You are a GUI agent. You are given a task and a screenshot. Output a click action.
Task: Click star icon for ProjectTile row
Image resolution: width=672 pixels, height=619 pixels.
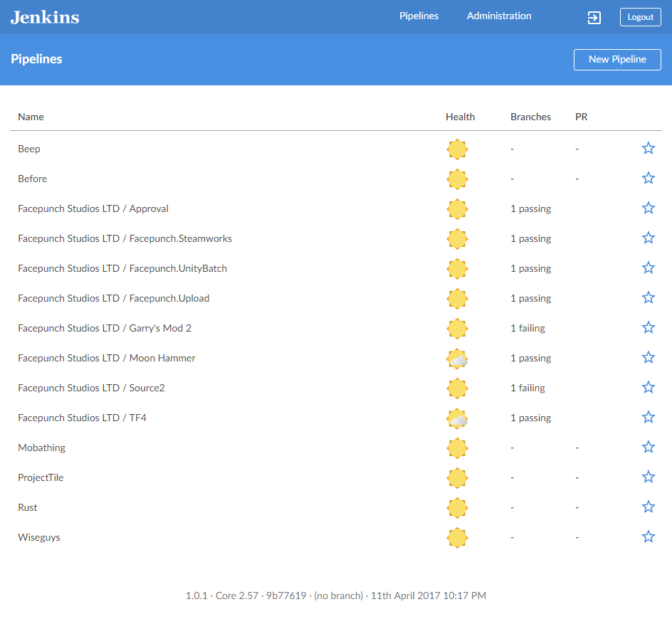(649, 477)
